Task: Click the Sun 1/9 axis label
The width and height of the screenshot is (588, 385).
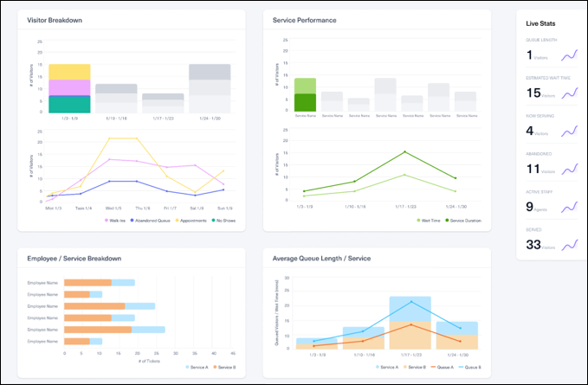Action: (x=225, y=208)
